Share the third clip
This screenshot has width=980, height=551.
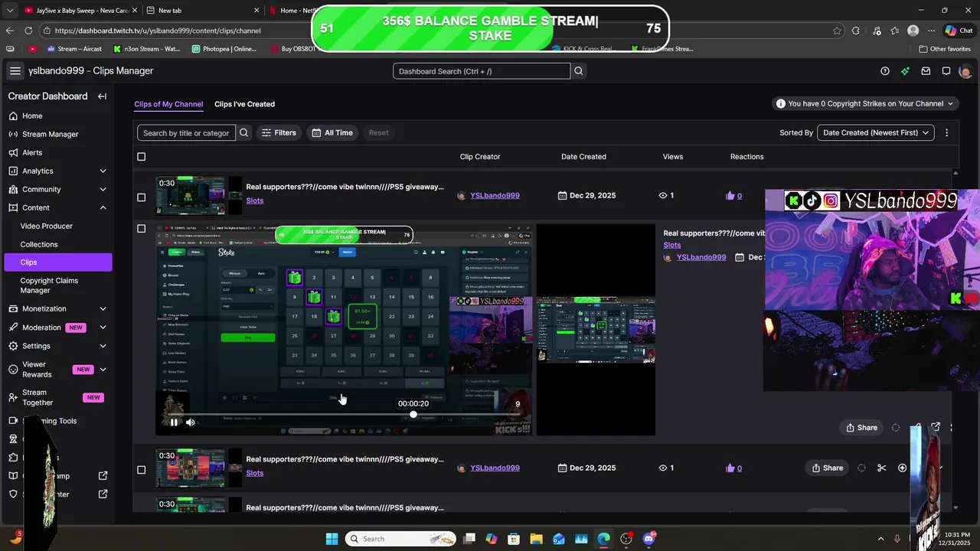click(827, 468)
